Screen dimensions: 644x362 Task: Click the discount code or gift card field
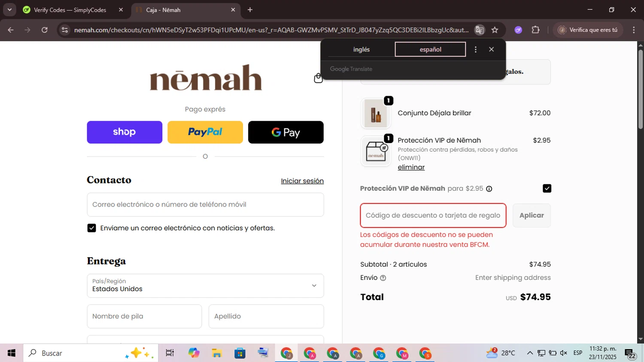click(x=433, y=216)
